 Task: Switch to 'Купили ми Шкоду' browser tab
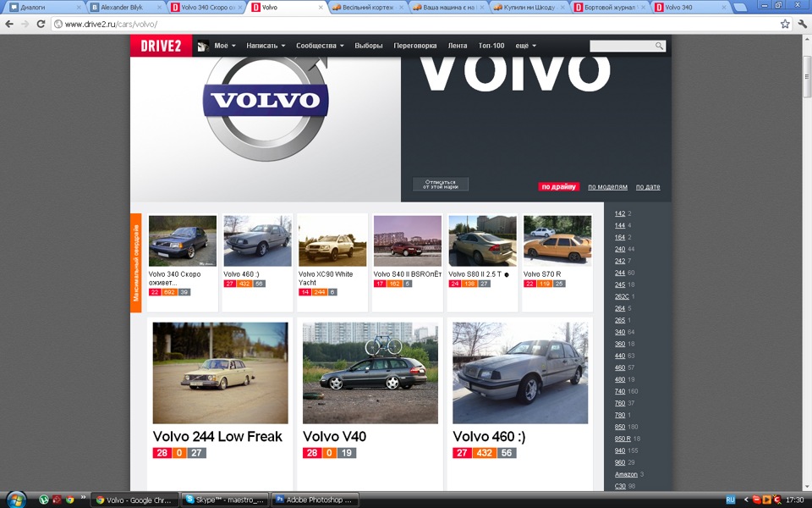(x=529, y=8)
